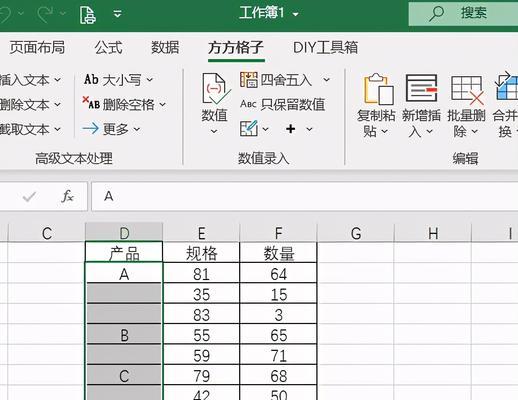Expand the 批量删除 dropdown arrow

point(474,131)
